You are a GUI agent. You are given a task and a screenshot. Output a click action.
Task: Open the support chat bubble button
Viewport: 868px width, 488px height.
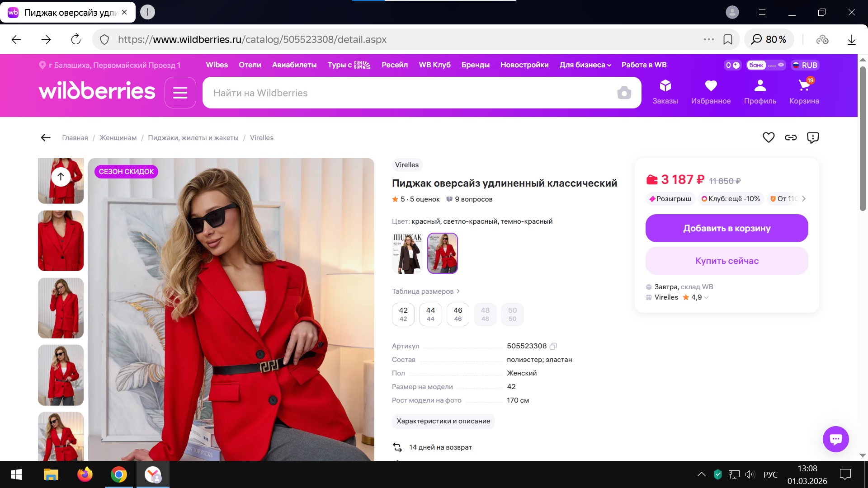click(x=835, y=439)
